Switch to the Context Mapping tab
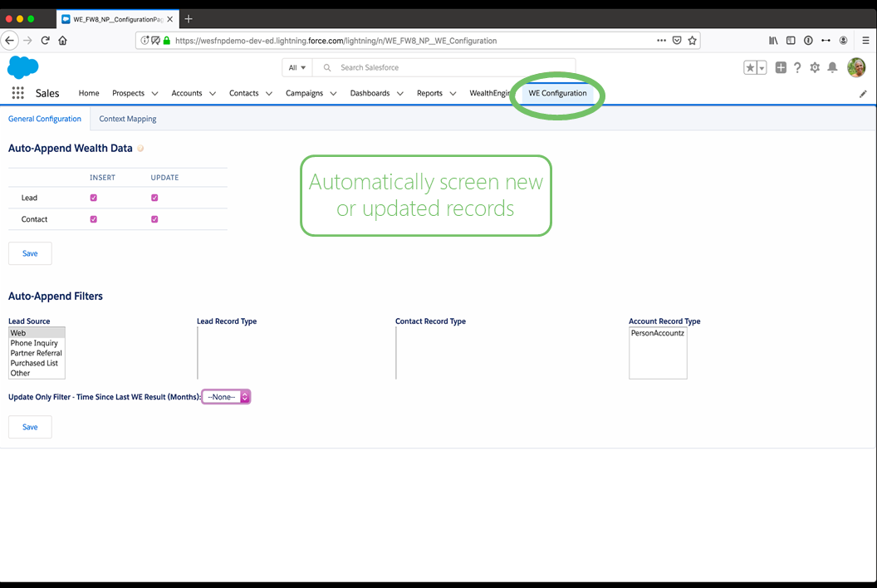This screenshot has width=877, height=588. click(x=127, y=119)
